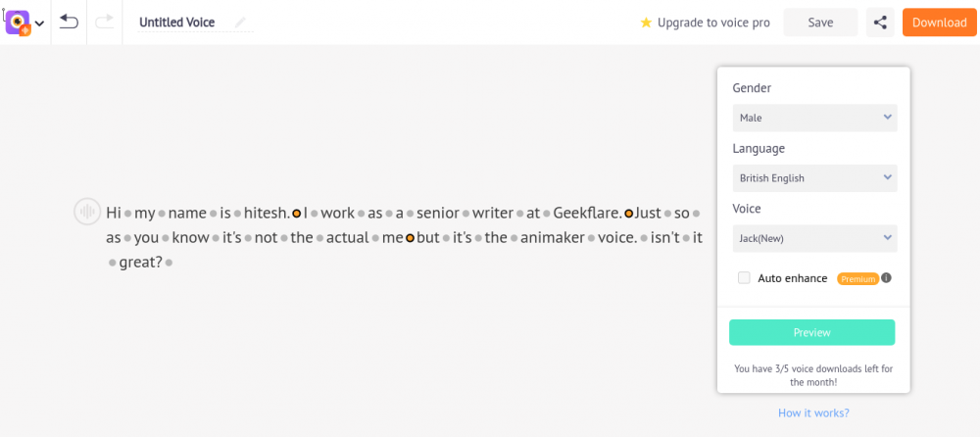Open the Voice dropdown showing Jack(New)
The image size is (980, 437).
coord(814,238)
